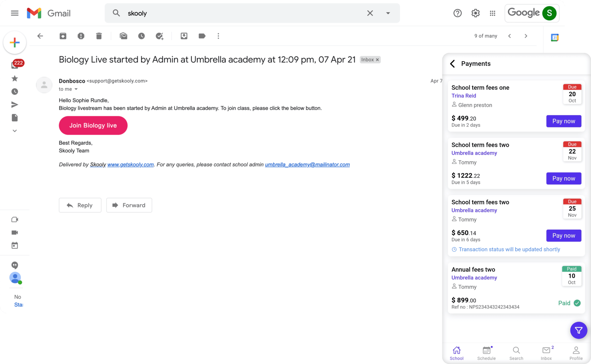Open the www.getskooly.com link

[x=130, y=165]
